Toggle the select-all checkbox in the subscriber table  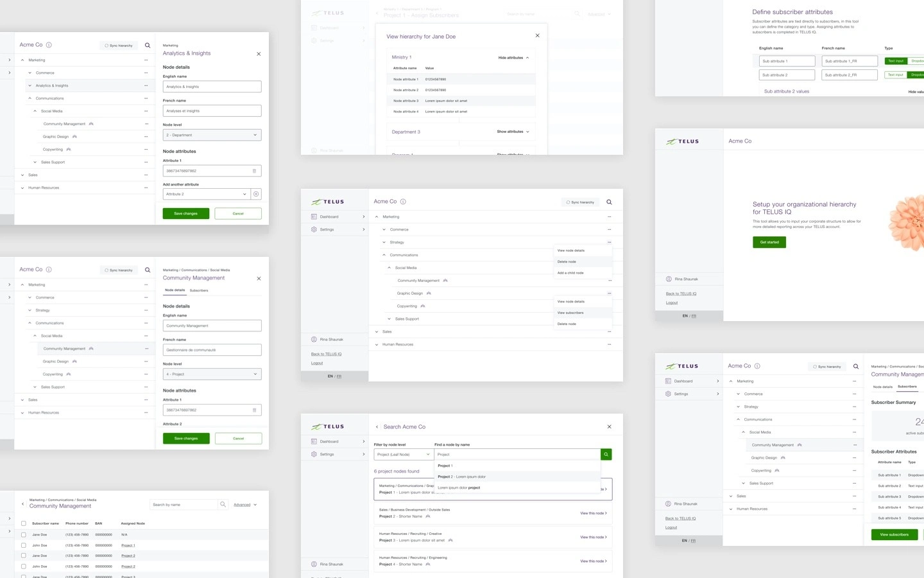pyautogui.click(x=24, y=523)
